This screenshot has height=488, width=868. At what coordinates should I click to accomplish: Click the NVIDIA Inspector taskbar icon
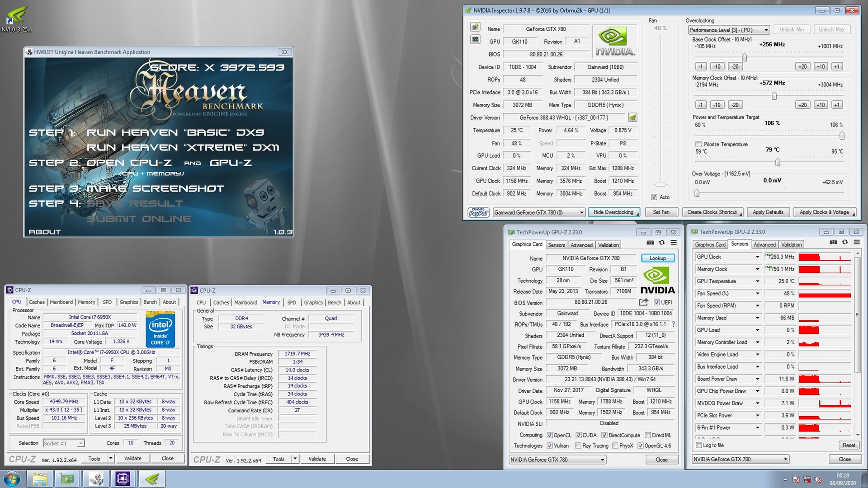pos(151,479)
